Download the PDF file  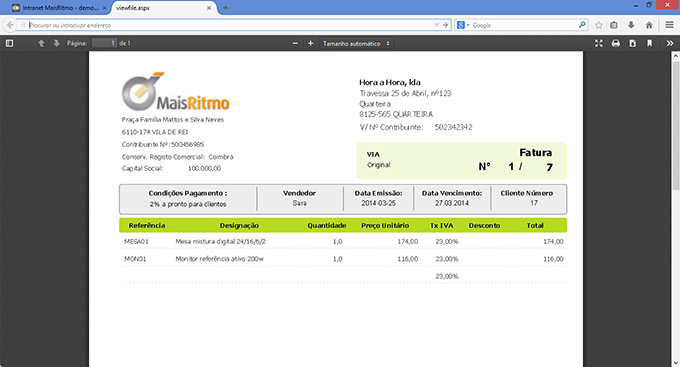(633, 43)
